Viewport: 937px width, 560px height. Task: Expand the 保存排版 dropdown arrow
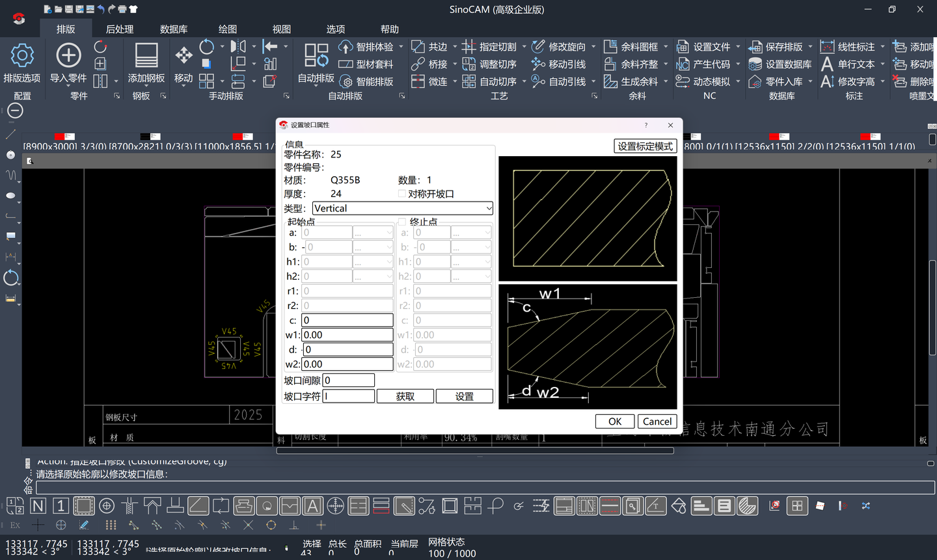[x=810, y=47]
